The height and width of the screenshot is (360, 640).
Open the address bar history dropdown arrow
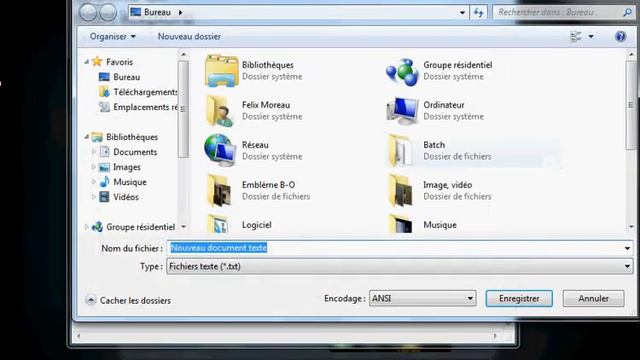click(x=462, y=13)
